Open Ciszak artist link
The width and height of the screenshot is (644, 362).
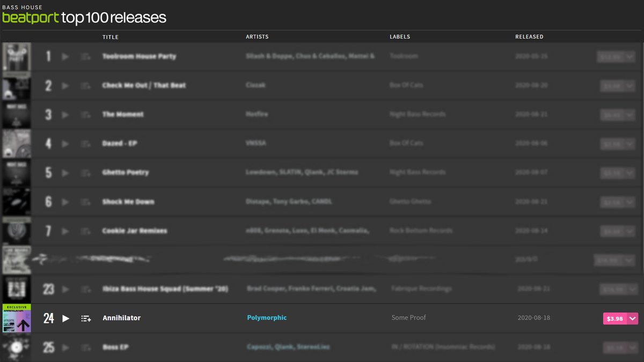(256, 85)
